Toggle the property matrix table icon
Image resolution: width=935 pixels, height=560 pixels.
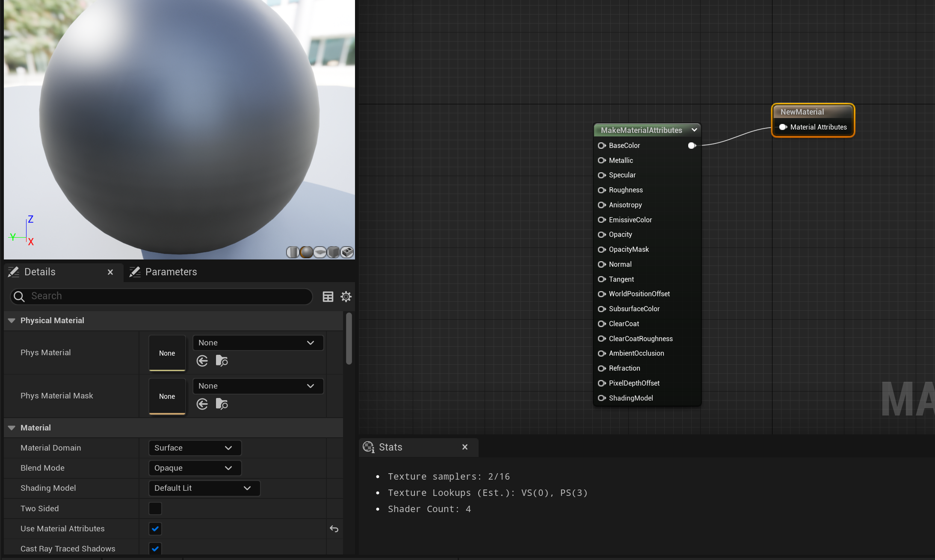pos(328,296)
